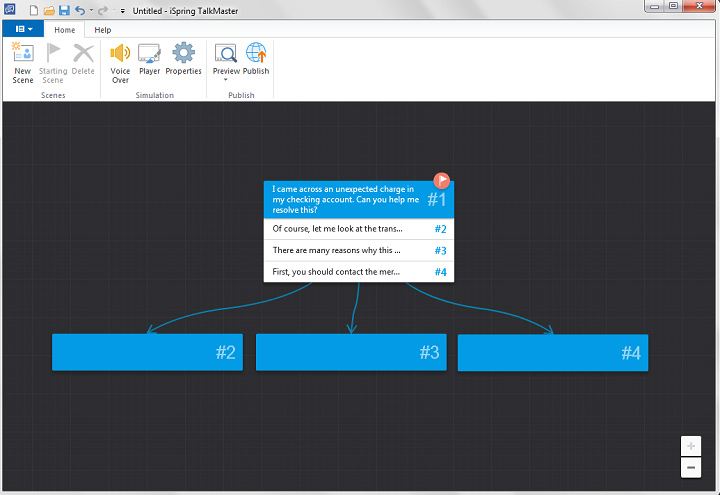Click the starting scene flag marker on scene #1
Image resolution: width=720 pixels, height=495 pixels.
click(442, 180)
